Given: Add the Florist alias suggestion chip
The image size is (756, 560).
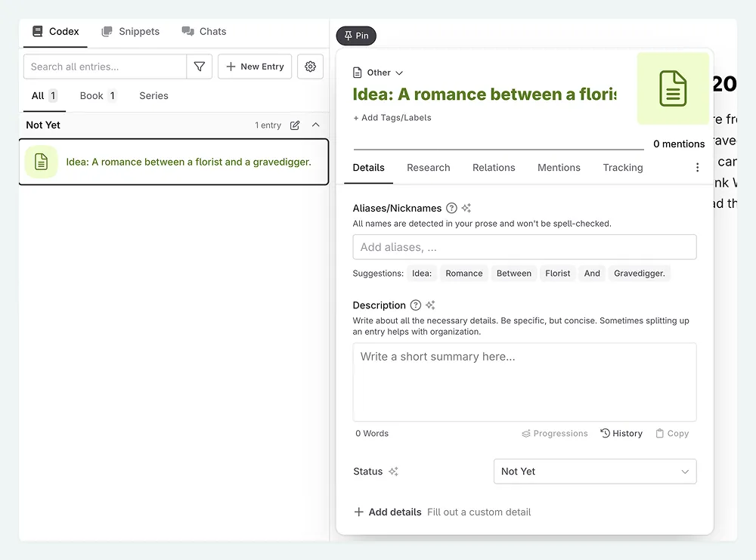Looking at the screenshot, I should [x=557, y=274].
